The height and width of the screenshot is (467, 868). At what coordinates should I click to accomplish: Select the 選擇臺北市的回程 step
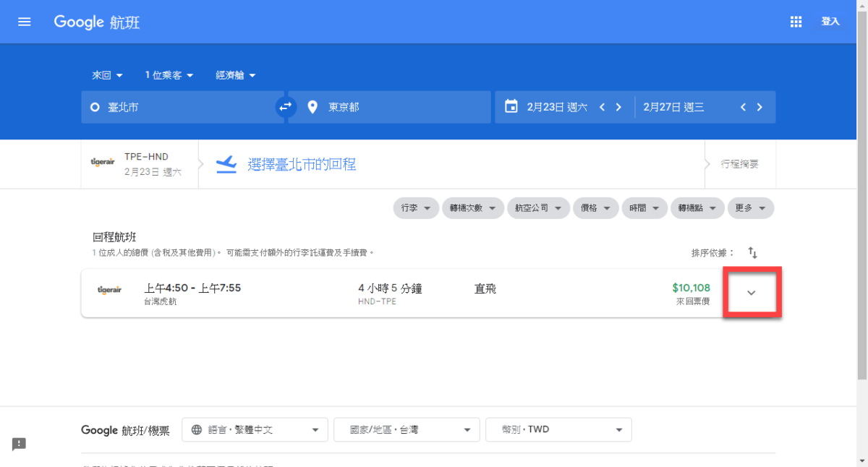[x=302, y=164]
